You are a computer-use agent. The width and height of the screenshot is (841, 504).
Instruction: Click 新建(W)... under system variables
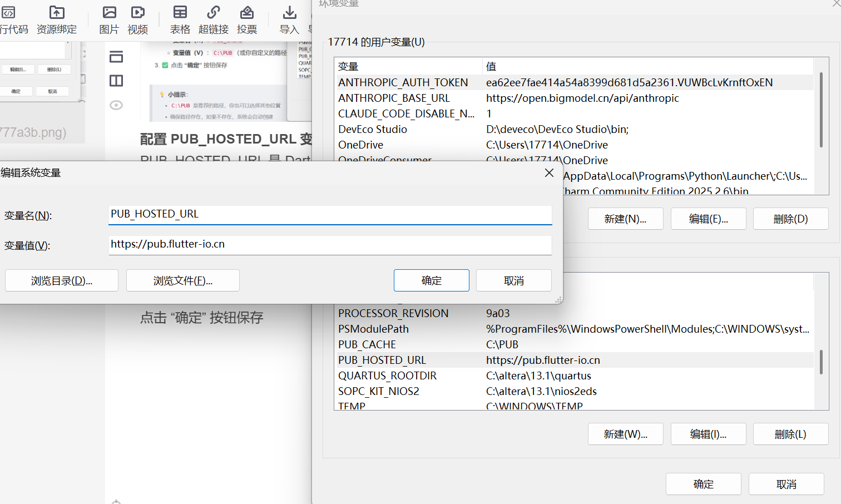point(626,434)
